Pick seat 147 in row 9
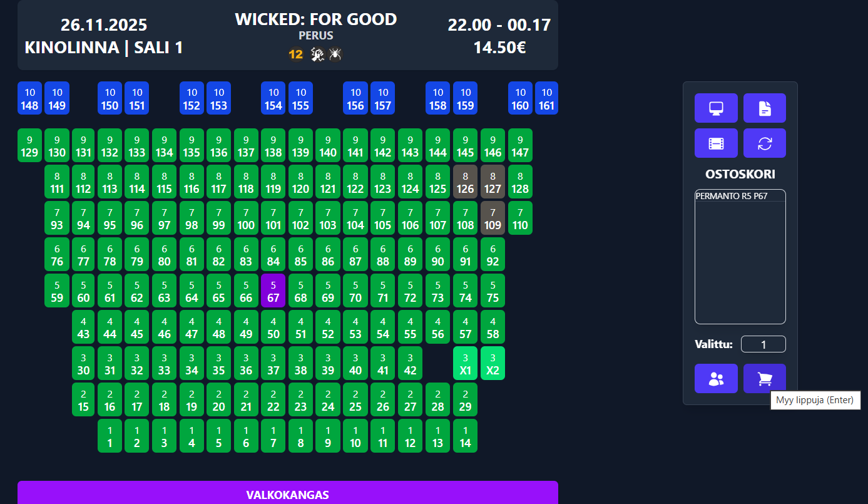Screen dimensions: 868x504 tap(520, 145)
